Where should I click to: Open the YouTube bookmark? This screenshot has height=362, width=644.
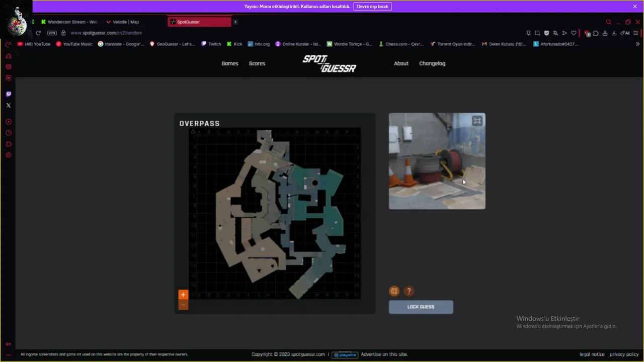tap(34, 44)
